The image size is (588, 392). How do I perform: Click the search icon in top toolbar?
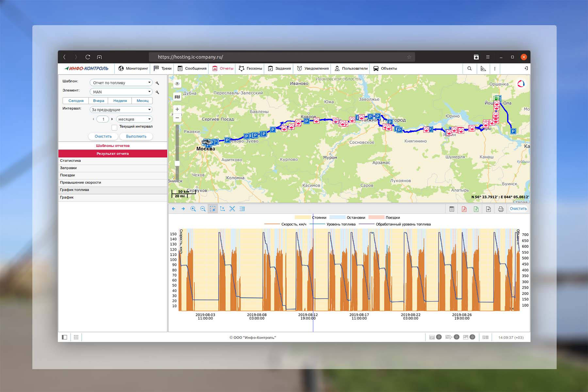(469, 68)
